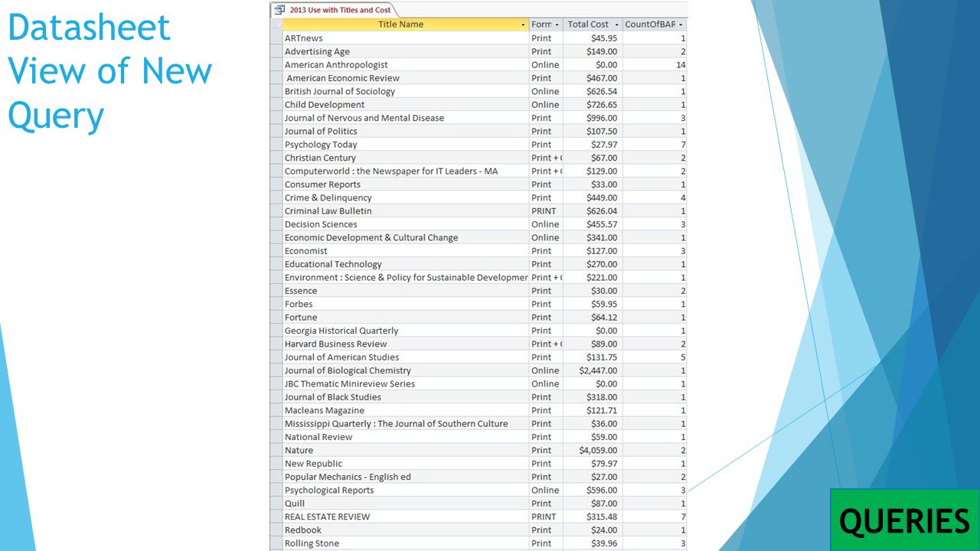Select the Title Name column header
The image size is (980, 551).
click(405, 24)
